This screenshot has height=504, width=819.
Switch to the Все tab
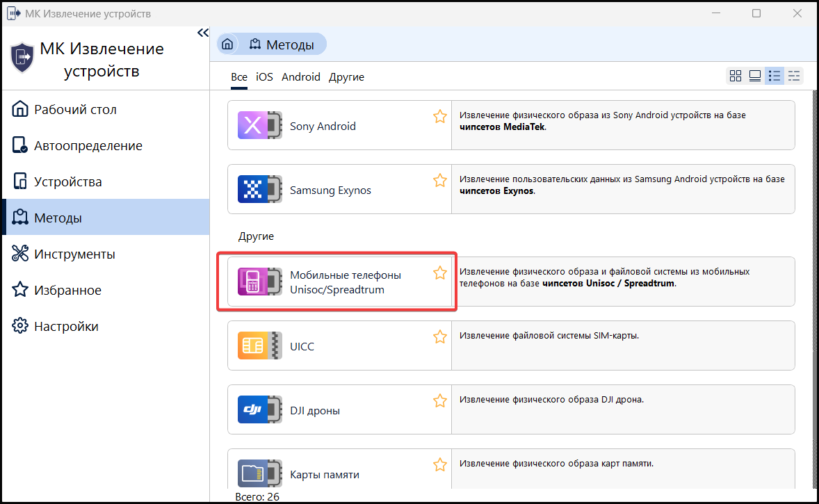coord(238,76)
